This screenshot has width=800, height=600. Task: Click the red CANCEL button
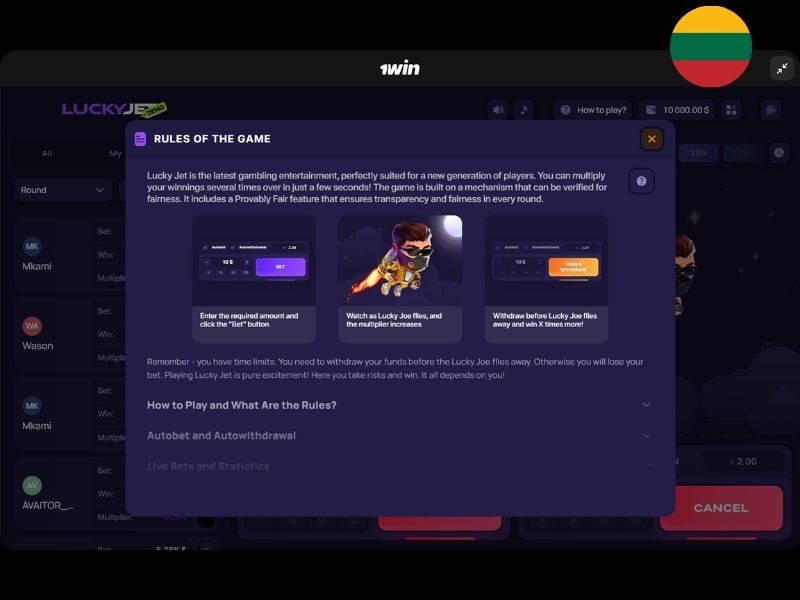pos(721,508)
